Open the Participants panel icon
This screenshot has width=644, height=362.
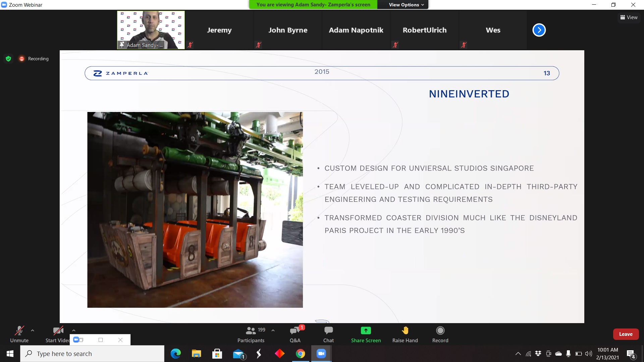point(251,331)
